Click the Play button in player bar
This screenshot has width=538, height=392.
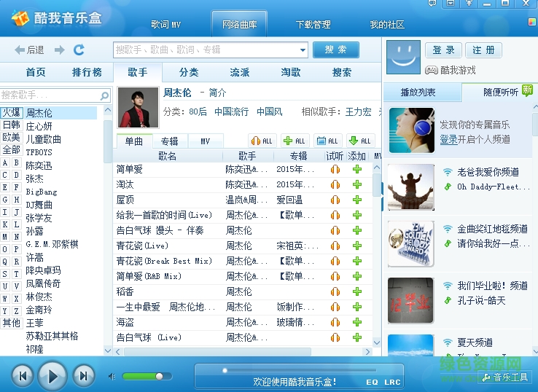(x=52, y=376)
